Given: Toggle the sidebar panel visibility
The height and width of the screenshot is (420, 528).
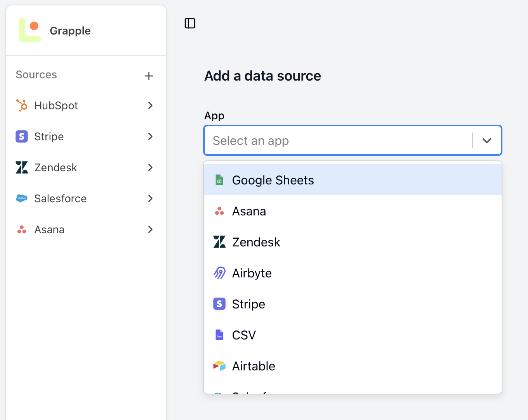Looking at the screenshot, I should tap(190, 23).
